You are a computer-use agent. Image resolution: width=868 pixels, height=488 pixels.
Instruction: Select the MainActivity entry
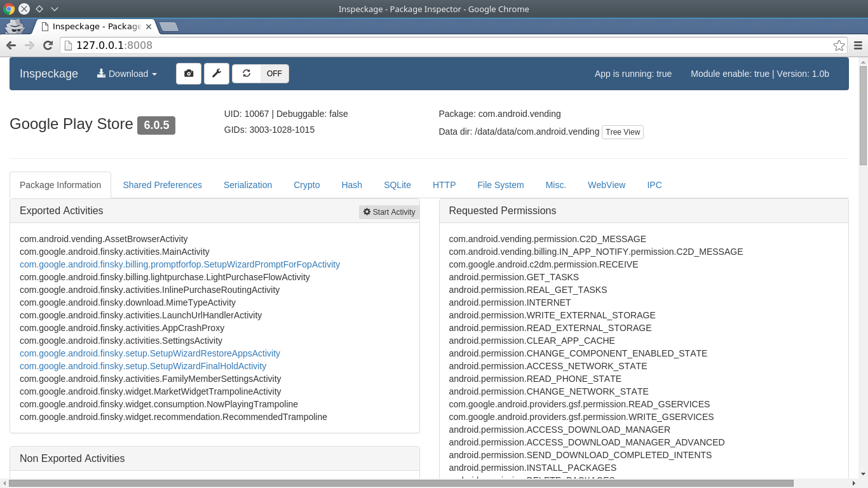[114, 252]
